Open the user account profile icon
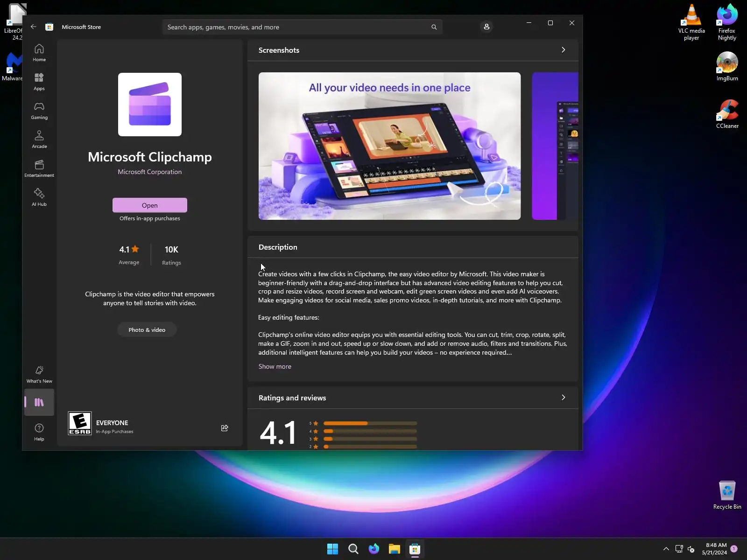 pyautogui.click(x=486, y=27)
